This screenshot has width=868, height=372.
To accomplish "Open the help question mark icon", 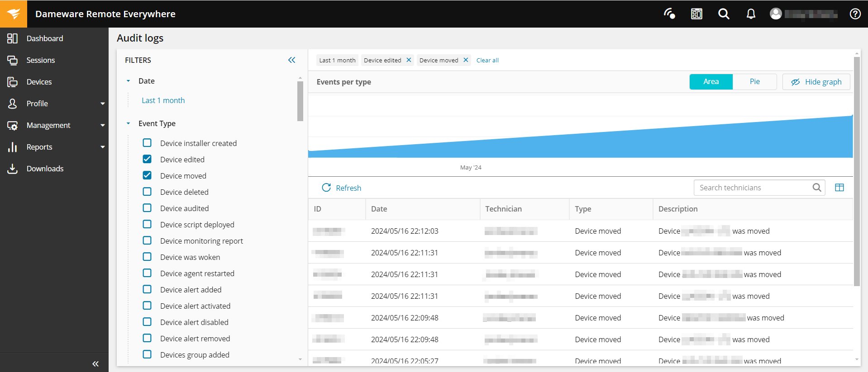I will pyautogui.click(x=855, y=14).
